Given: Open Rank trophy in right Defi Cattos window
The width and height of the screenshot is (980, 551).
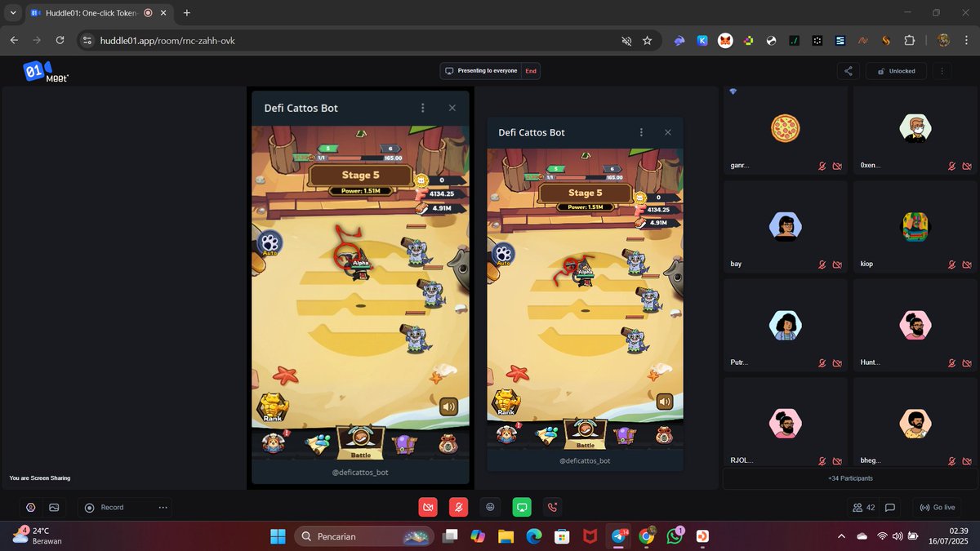Looking at the screenshot, I should [506, 401].
